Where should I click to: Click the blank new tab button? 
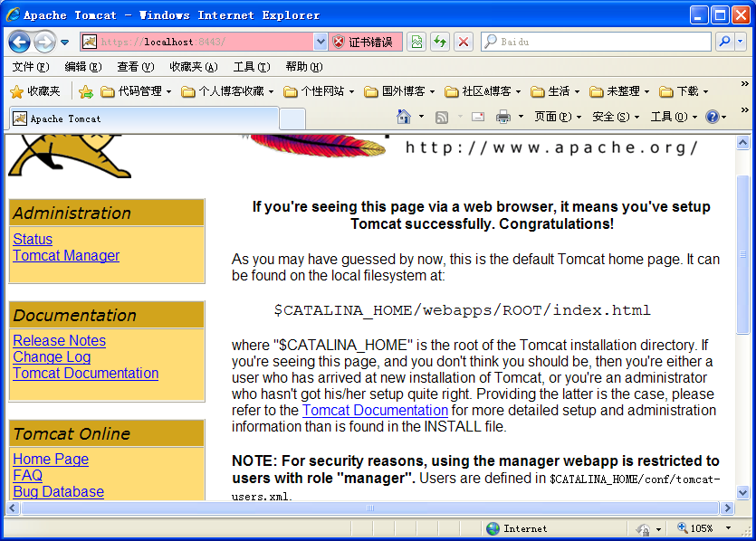(x=292, y=119)
